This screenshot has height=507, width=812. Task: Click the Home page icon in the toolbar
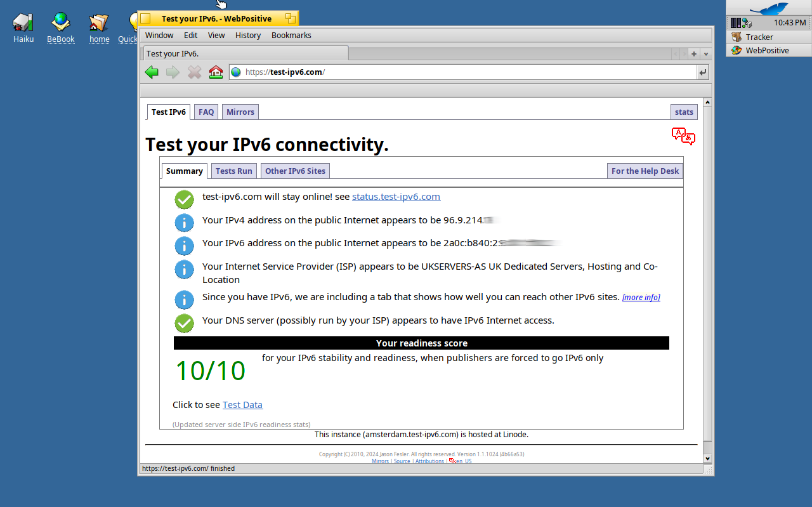(215, 72)
